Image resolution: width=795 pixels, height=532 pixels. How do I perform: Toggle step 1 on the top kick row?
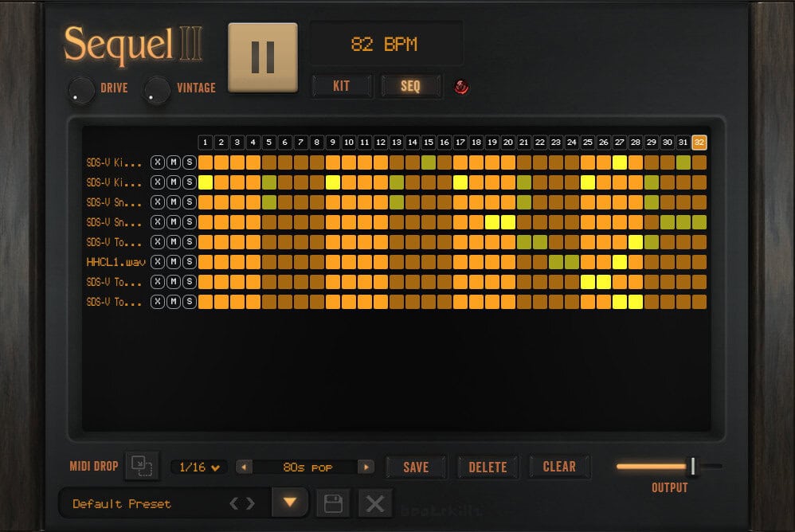coord(206,162)
